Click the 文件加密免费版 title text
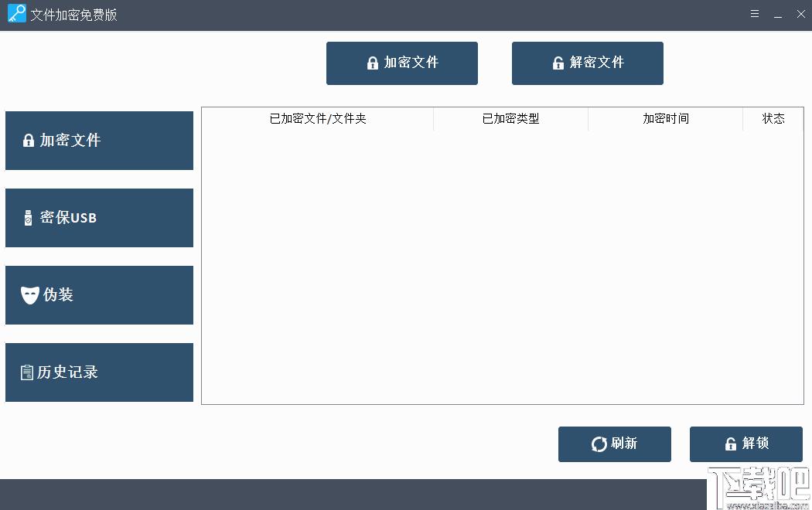The height and width of the screenshot is (510, 812). coord(73,15)
